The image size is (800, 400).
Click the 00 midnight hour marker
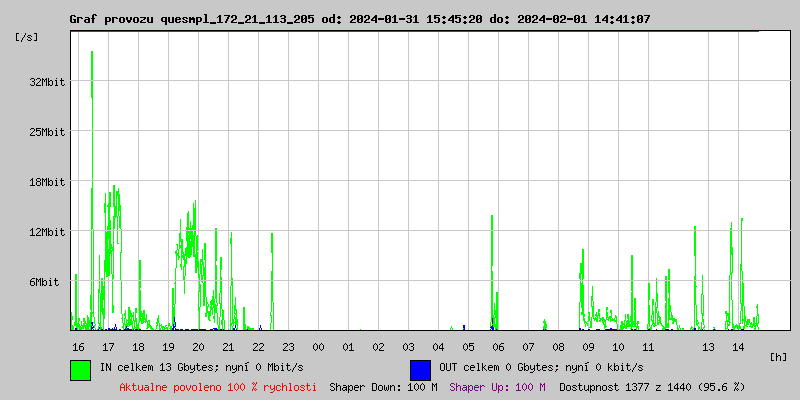318,347
